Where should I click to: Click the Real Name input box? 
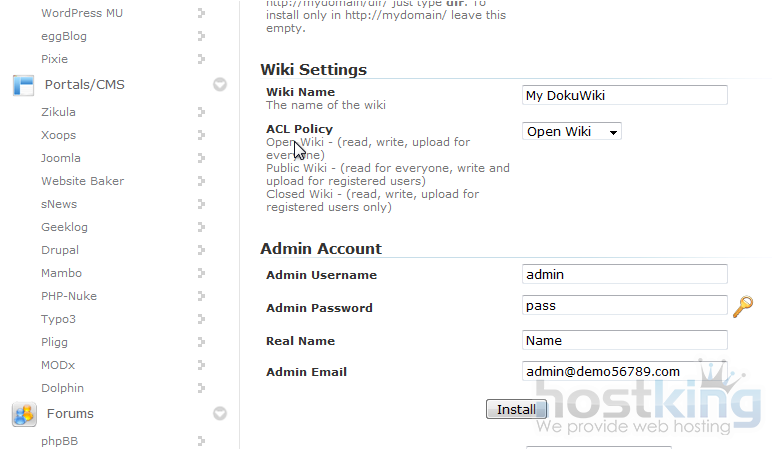(x=625, y=341)
